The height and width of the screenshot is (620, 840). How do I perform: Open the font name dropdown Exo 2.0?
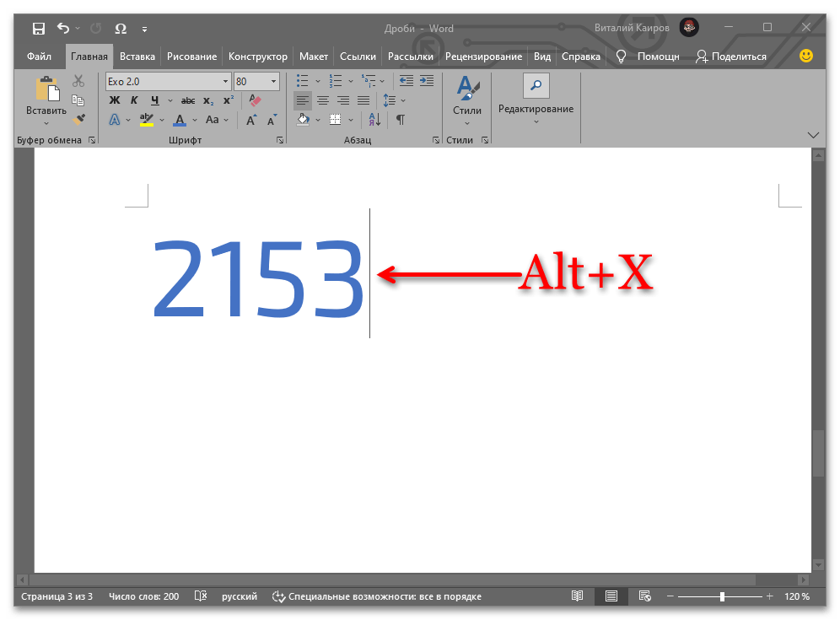click(x=225, y=81)
